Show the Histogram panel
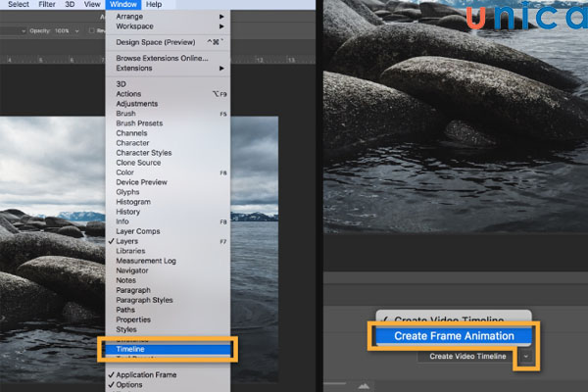588x392 pixels. pos(168,202)
